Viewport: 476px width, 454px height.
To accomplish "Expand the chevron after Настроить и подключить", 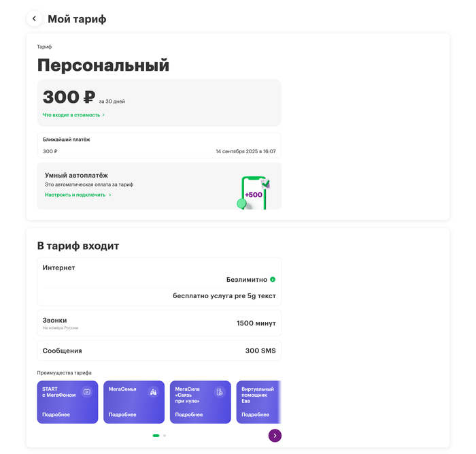I will tap(110, 195).
